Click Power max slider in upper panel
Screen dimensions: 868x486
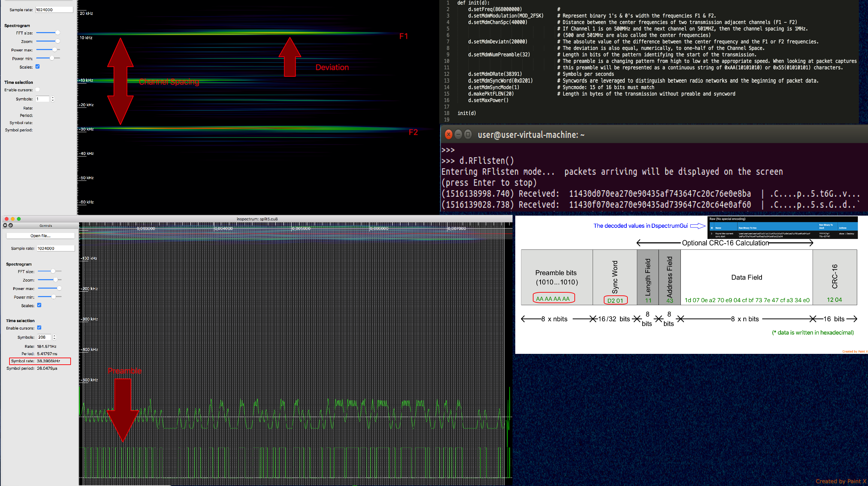click(x=54, y=50)
